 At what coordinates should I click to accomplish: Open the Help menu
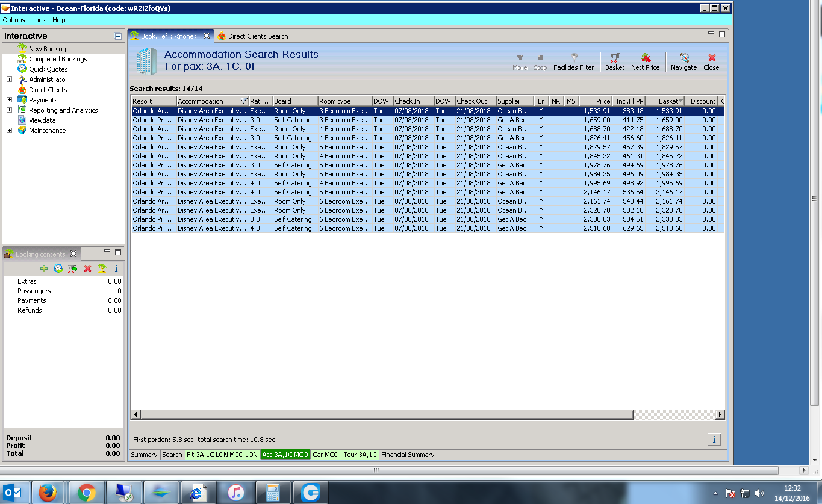pos(58,20)
